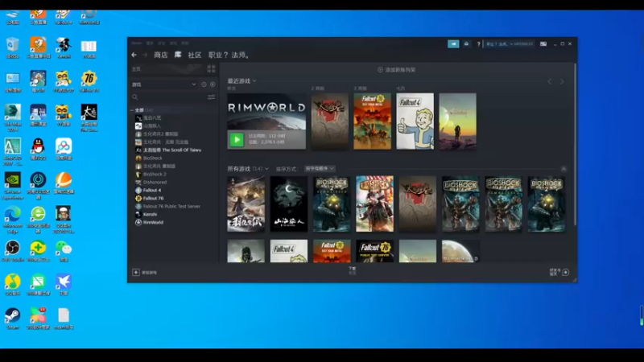Open Baidu Netdisk desktop icon
The width and height of the screenshot is (644, 362).
[x=64, y=150]
